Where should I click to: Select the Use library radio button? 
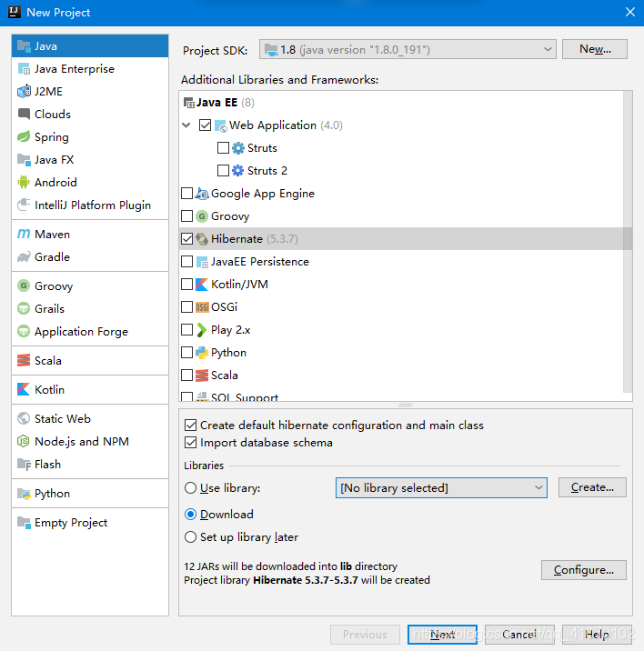(191, 488)
